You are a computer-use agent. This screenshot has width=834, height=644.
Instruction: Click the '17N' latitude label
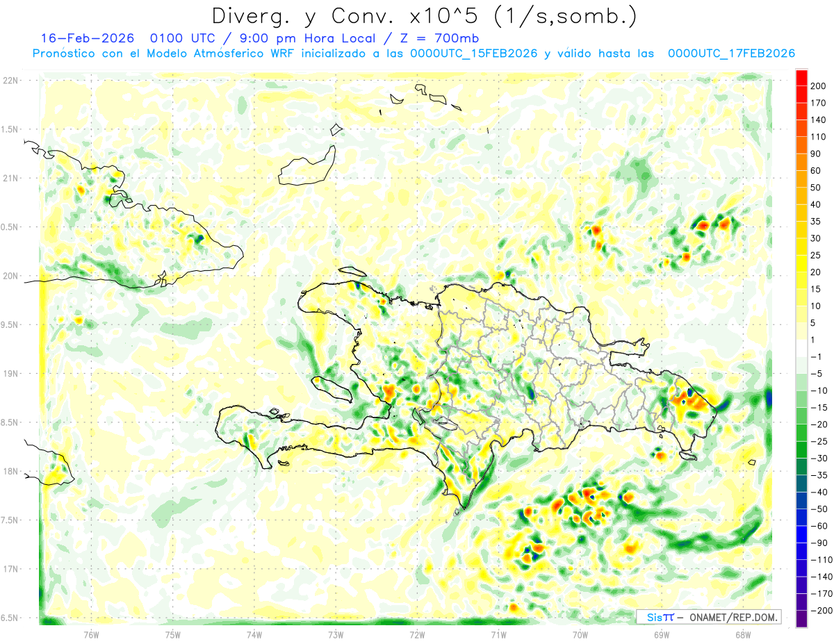point(10,569)
